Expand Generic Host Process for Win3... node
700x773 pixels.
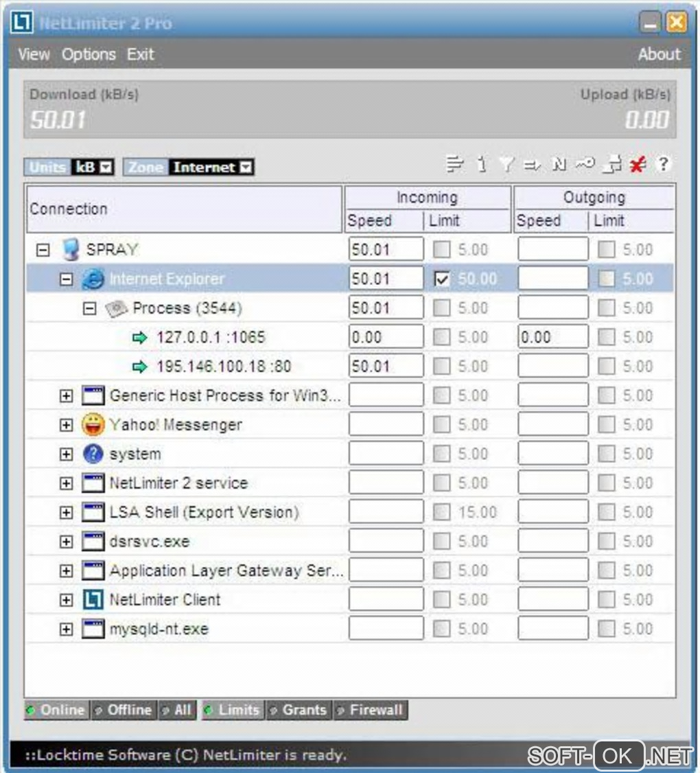(66, 396)
